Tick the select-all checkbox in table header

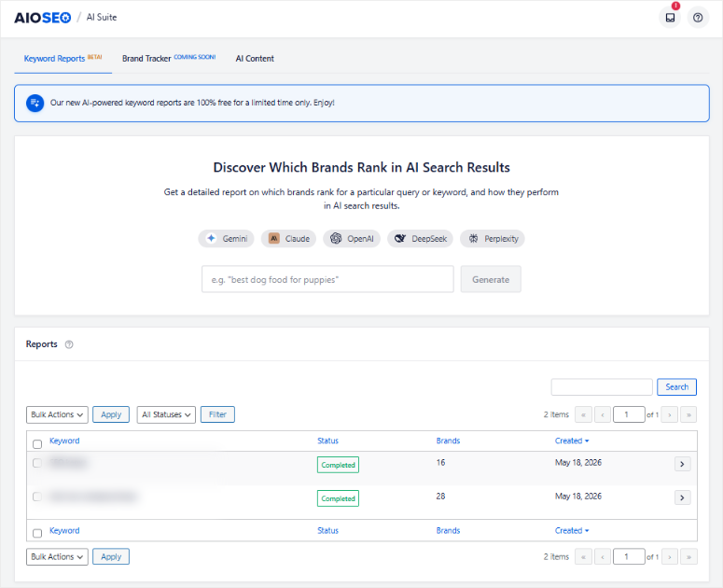37,444
